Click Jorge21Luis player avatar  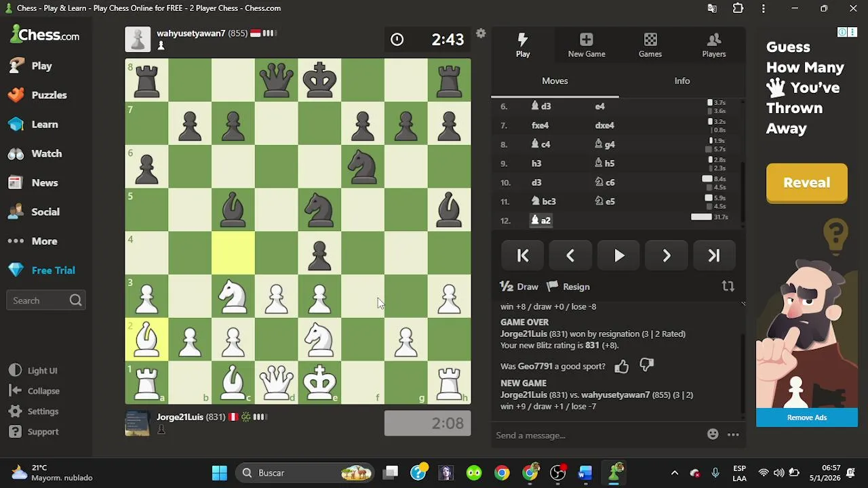click(x=138, y=423)
